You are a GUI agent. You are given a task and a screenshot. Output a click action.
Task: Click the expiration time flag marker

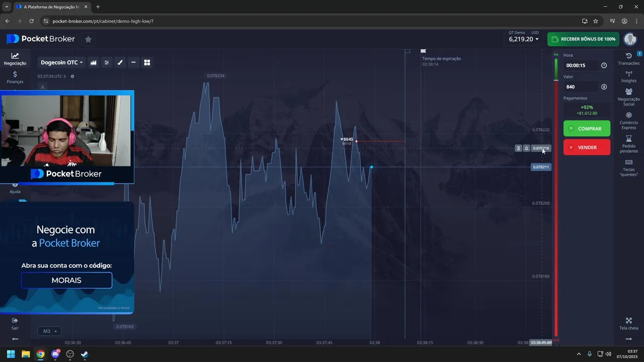(x=423, y=51)
